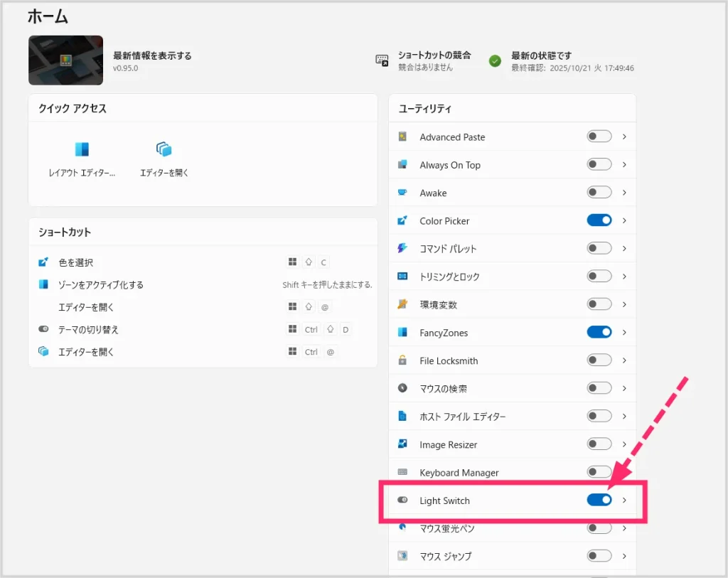Open the レイアウト エディター quick access icon
728x578 pixels.
[x=82, y=150]
